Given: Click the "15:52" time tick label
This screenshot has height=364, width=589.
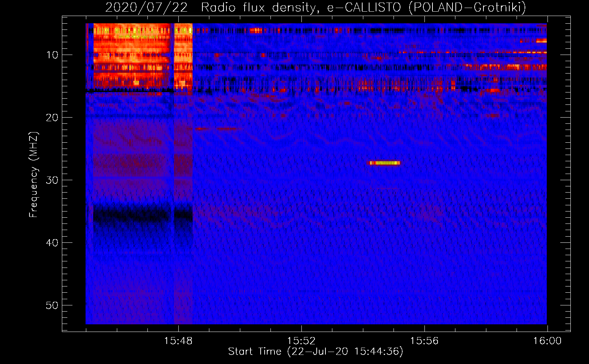Looking at the screenshot, I should 301,341.
